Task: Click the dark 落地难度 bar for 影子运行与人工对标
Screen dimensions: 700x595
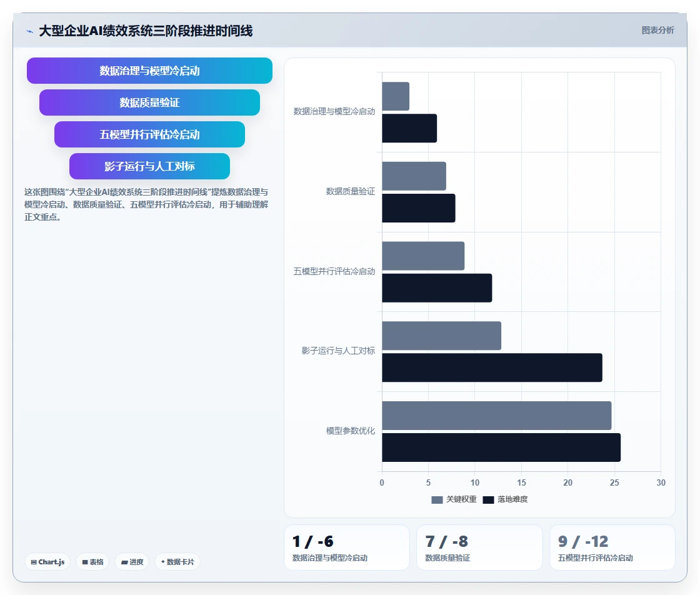Action: (492, 367)
